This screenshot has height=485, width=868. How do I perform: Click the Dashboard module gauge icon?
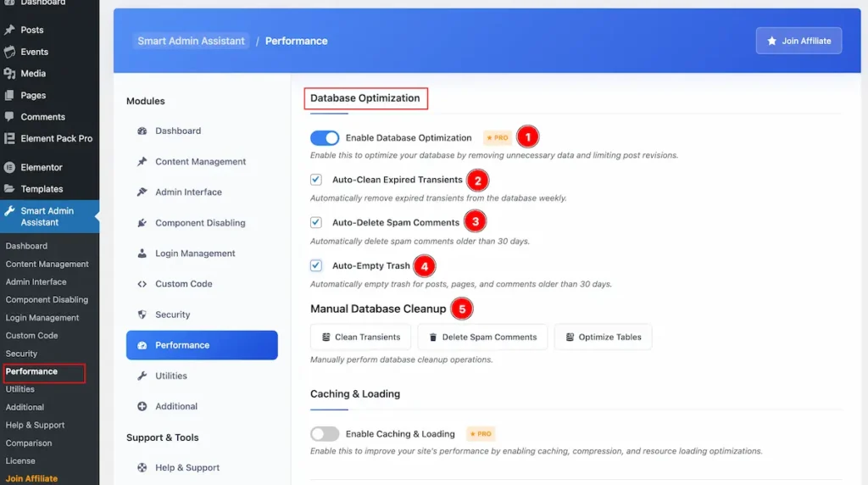(x=142, y=131)
